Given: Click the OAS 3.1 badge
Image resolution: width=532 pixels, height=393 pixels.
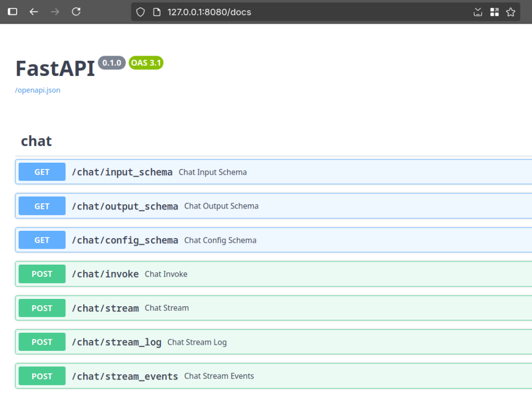Looking at the screenshot, I should click(146, 63).
